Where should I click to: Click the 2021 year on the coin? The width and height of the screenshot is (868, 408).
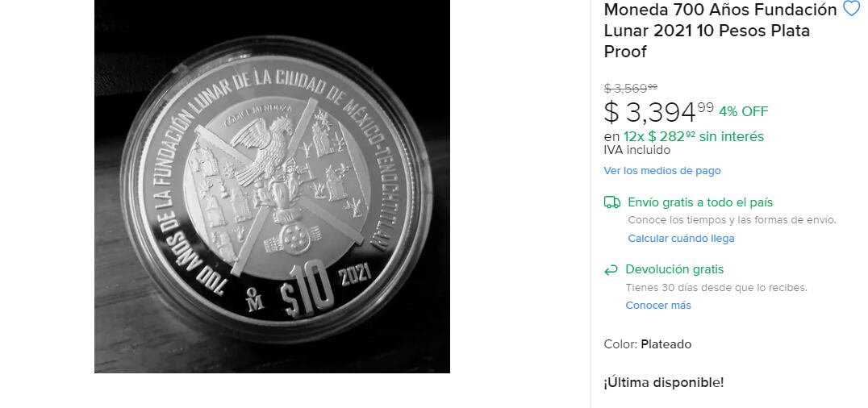click(x=355, y=274)
